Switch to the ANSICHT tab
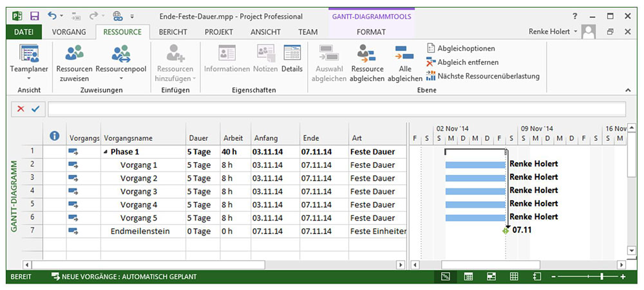The image size is (644, 290). coord(266,32)
